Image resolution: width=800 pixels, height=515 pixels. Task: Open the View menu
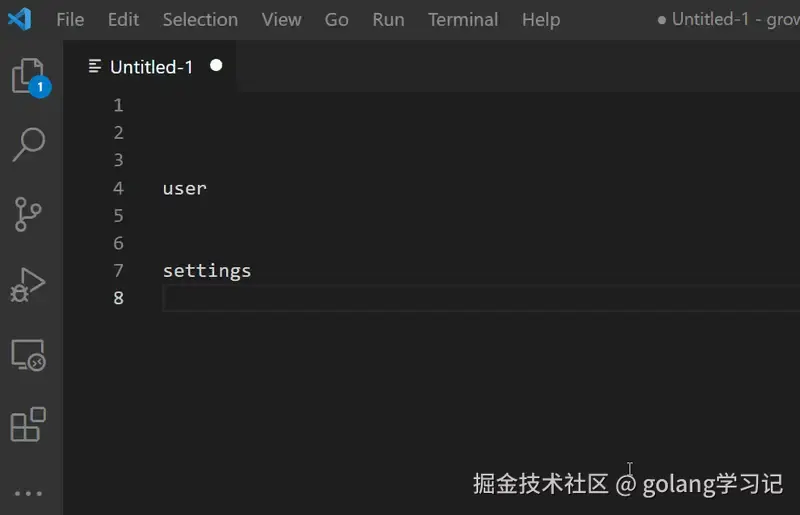tap(281, 20)
